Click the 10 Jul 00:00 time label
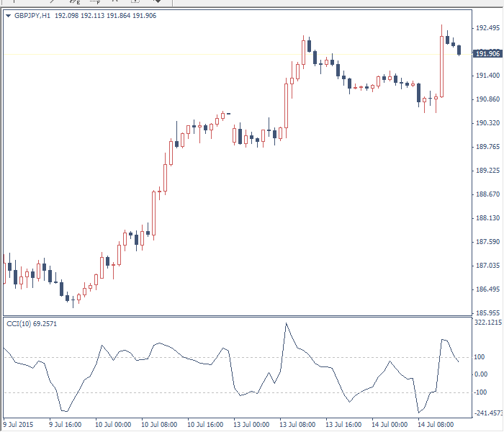The width and height of the screenshot is (504, 432). (x=112, y=424)
